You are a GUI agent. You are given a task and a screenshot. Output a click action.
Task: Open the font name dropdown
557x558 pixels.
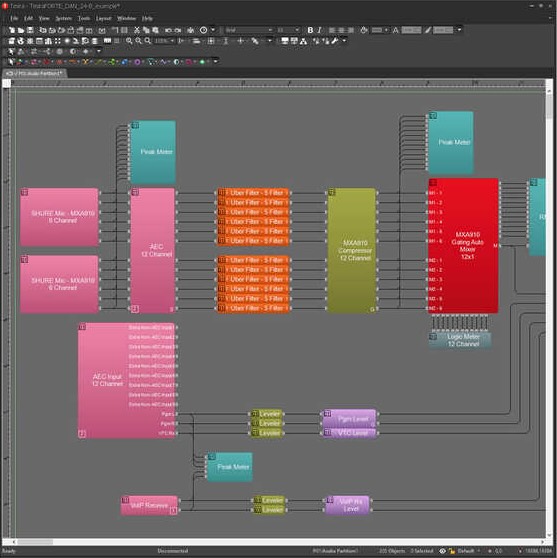249,30
